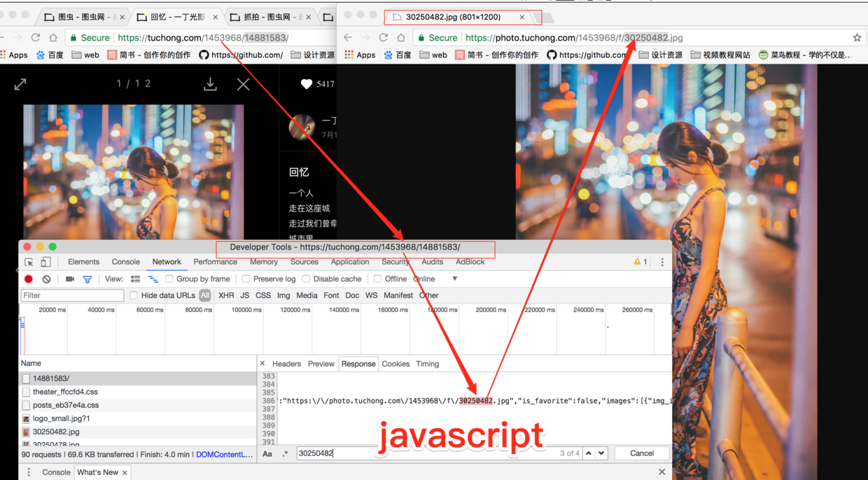Click the right window address bar URL
The image size is (868, 480).
click(574, 38)
